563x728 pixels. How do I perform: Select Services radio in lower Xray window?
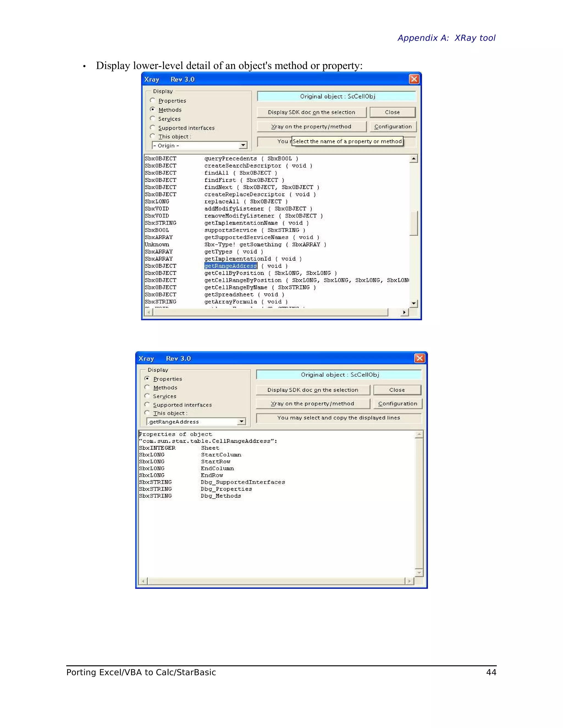pos(147,396)
